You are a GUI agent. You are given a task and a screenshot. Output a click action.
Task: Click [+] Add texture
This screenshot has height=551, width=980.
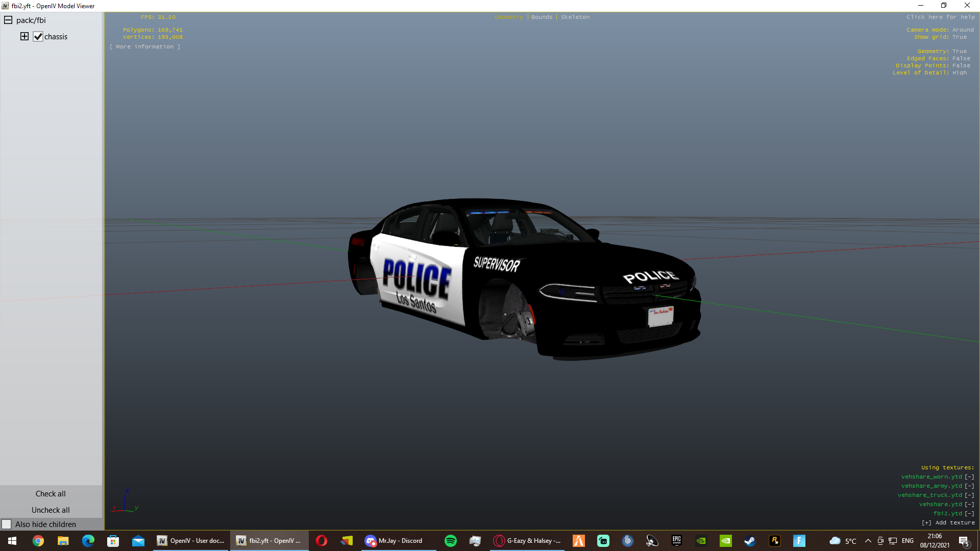pyautogui.click(x=948, y=522)
